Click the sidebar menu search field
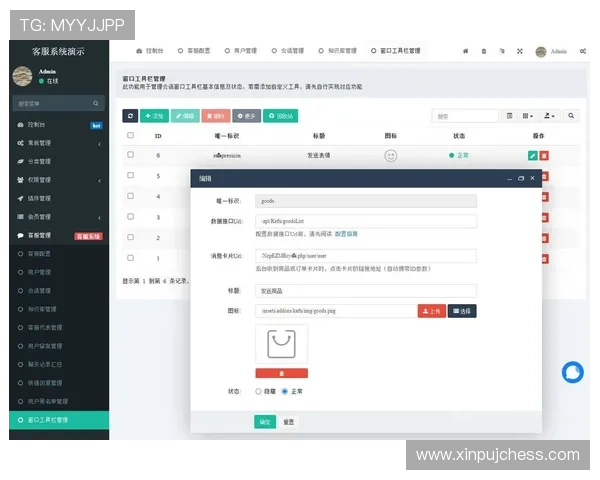The width and height of the screenshot is (600, 480). point(58,103)
